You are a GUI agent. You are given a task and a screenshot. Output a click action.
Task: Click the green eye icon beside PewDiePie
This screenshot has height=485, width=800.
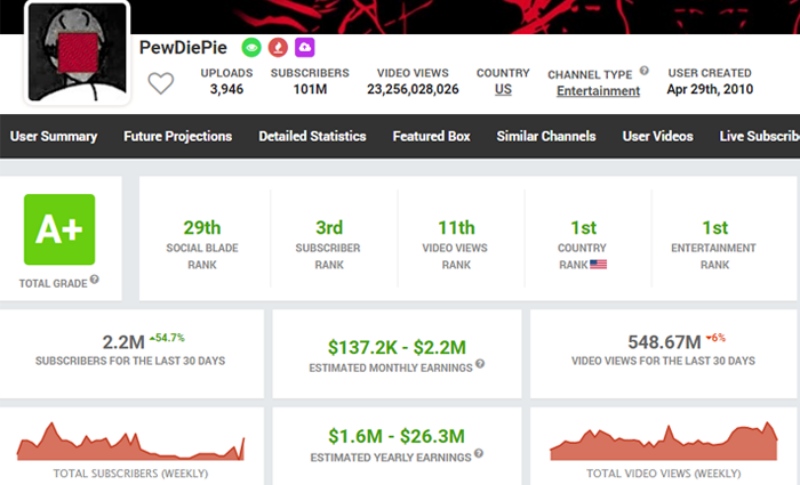point(251,47)
